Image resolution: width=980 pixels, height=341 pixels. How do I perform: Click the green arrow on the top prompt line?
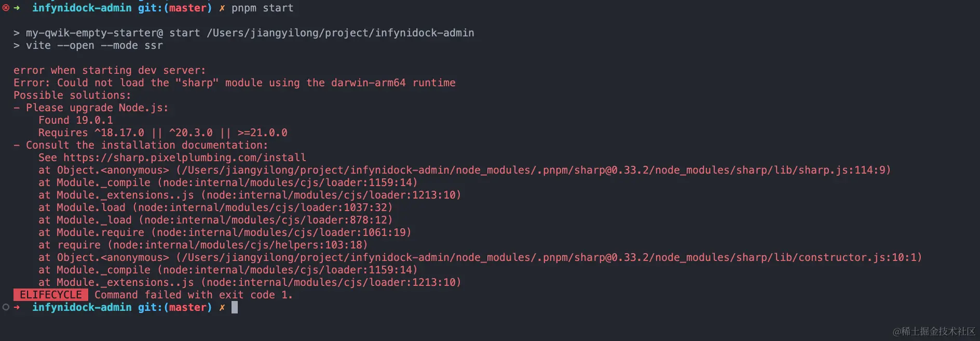point(17,8)
